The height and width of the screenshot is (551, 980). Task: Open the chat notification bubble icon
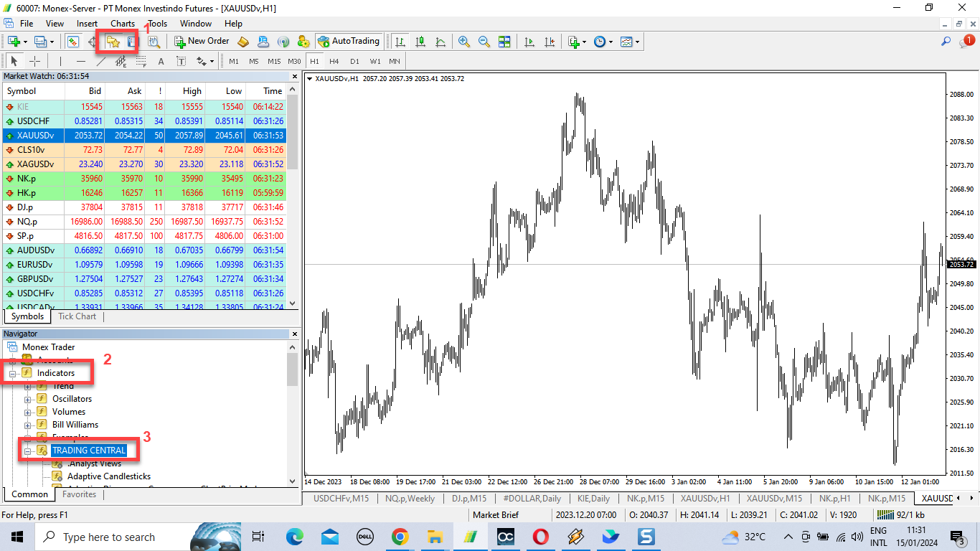pos(966,42)
